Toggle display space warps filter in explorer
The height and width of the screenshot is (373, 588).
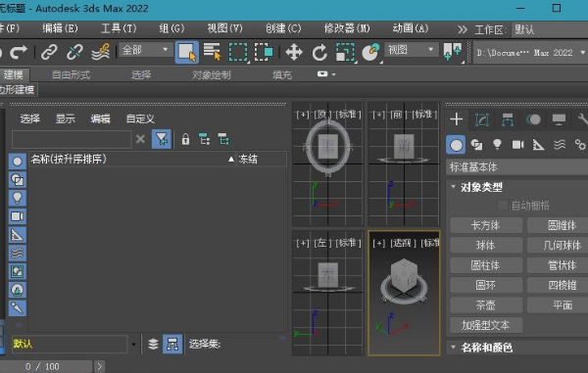(18, 254)
